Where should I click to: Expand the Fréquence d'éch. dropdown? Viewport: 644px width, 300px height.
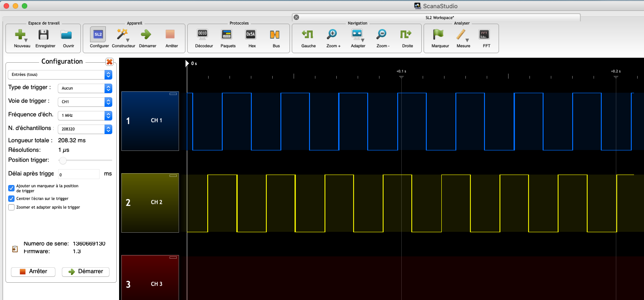coord(85,115)
